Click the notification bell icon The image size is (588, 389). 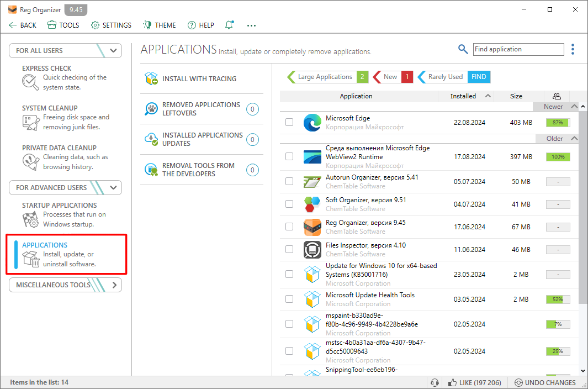229,24
